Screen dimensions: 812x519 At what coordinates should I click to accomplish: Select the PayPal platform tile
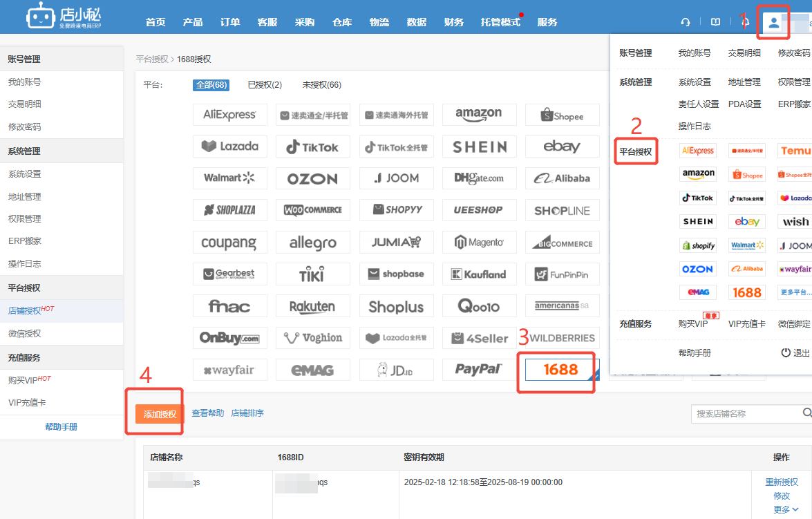479,370
